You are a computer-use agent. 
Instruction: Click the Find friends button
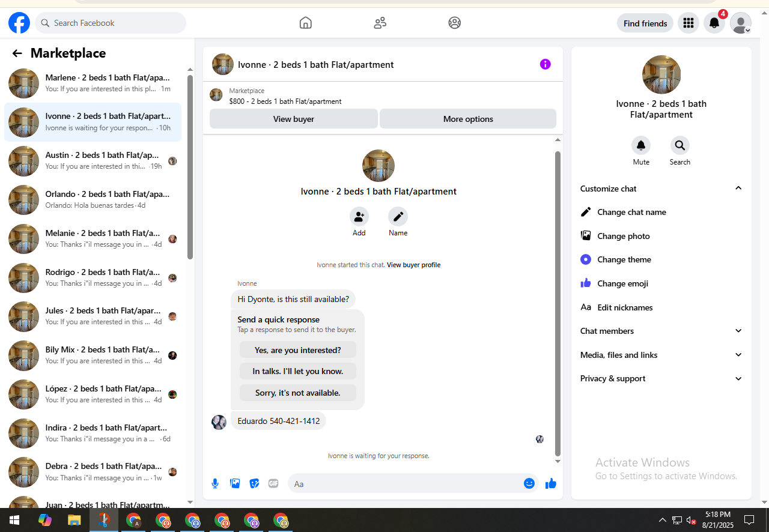pos(645,23)
